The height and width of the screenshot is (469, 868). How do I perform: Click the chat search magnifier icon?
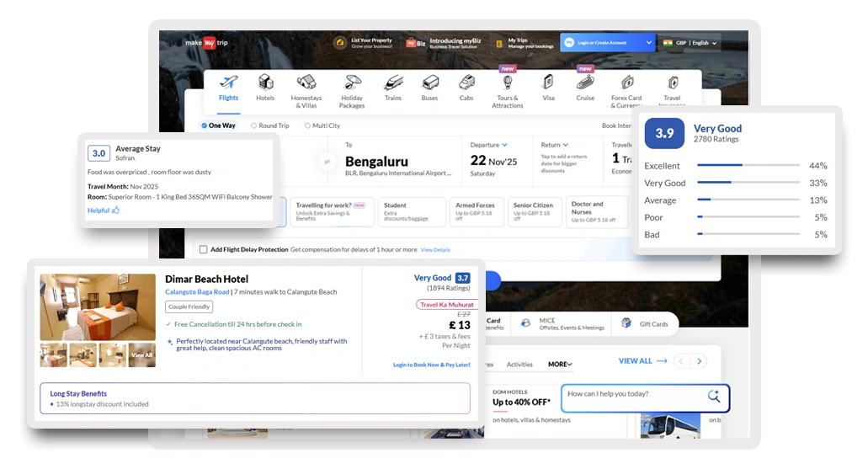(x=714, y=396)
